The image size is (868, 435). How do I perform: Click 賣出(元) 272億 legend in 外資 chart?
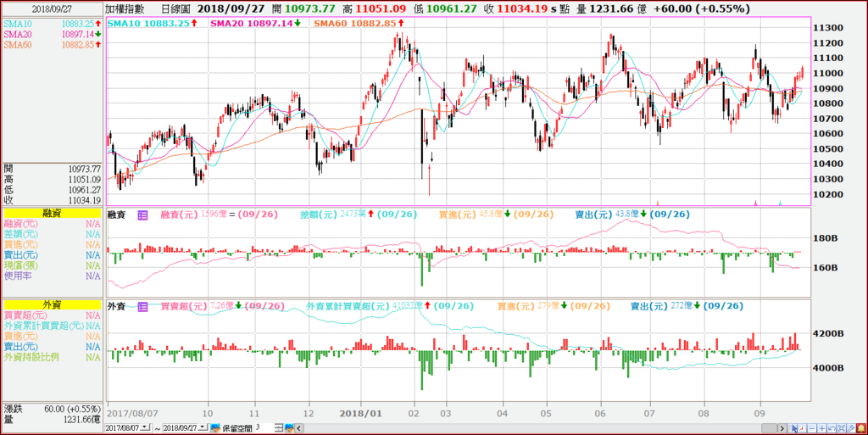pos(687,306)
